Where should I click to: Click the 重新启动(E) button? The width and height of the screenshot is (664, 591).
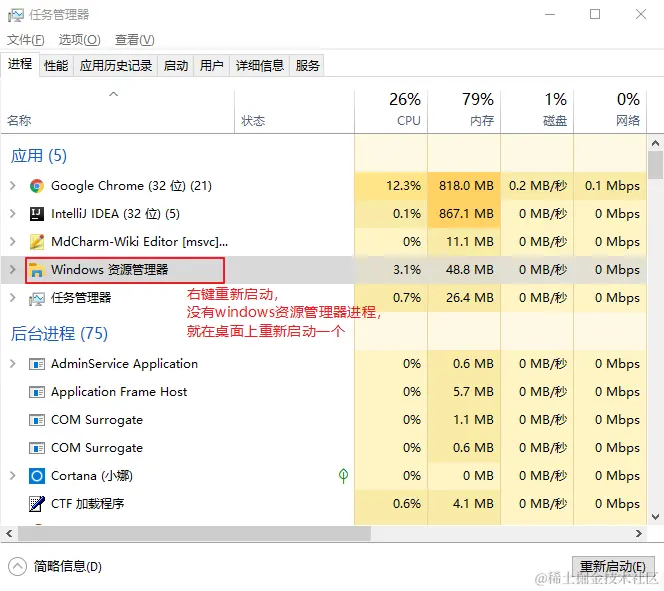coord(612,566)
